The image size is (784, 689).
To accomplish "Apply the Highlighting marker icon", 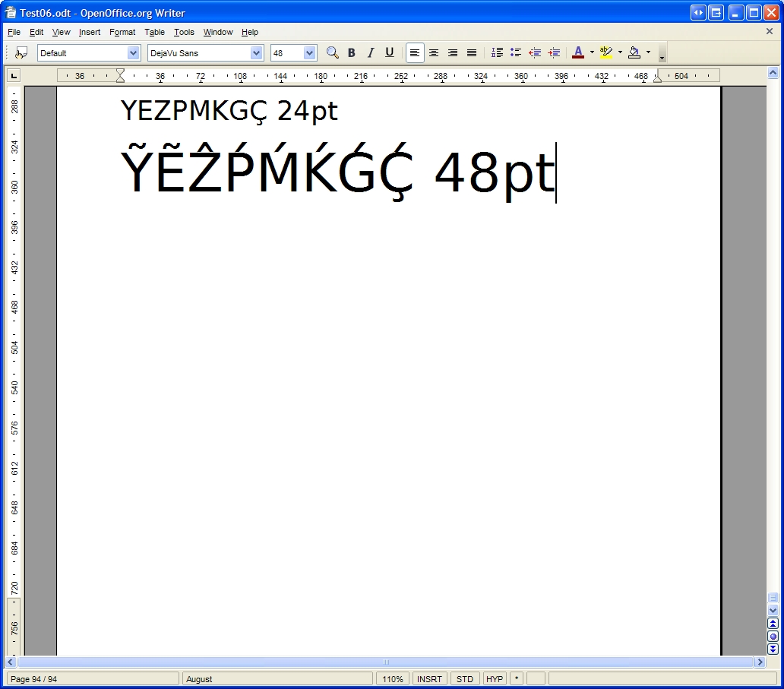I will pos(605,52).
